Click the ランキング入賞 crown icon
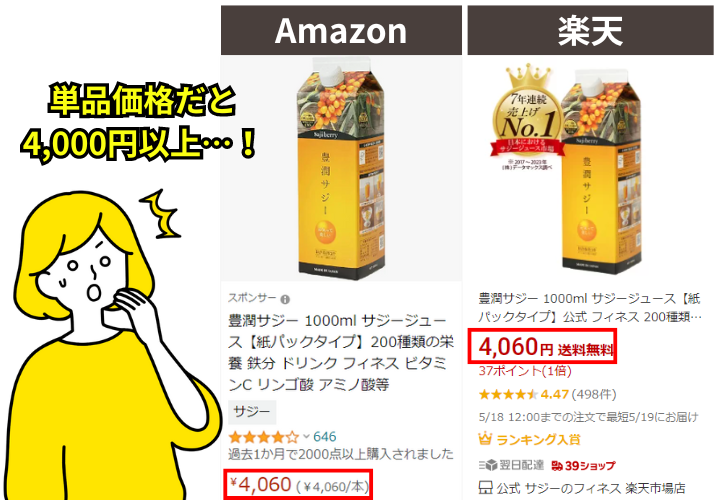This screenshot has width=720, height=500. pos(485,439)
